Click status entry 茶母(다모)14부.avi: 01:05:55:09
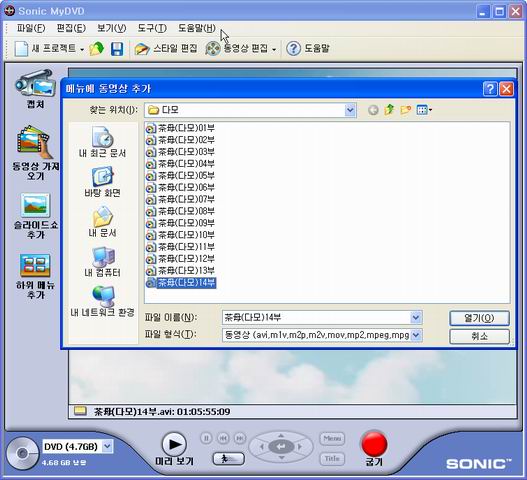The image size is (527, 480). point(162,411)
